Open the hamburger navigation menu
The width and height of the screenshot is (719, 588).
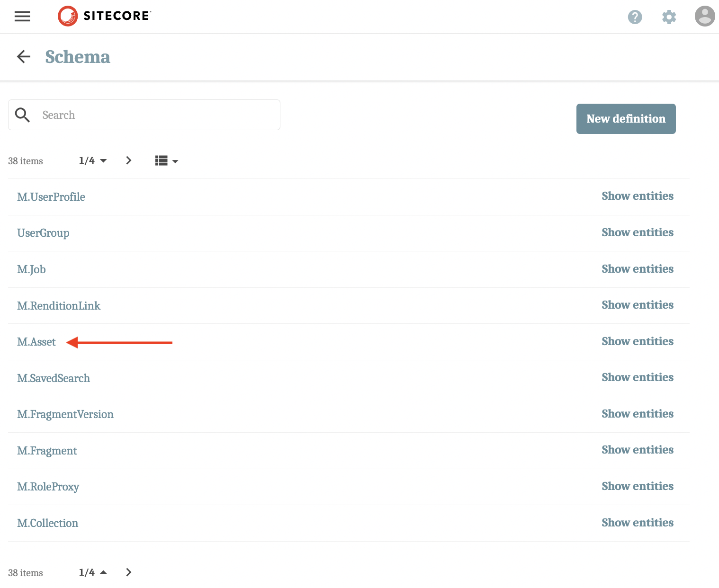click(22, 16)
